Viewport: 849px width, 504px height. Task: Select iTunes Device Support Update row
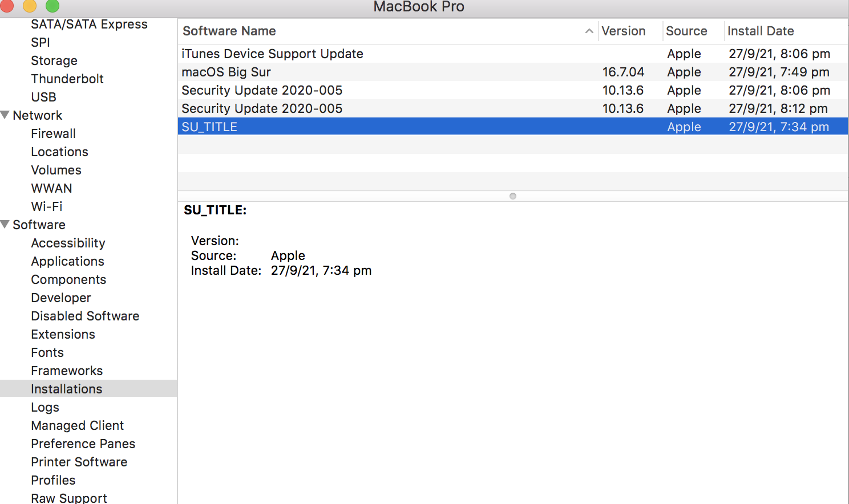(x=513, y=54)
